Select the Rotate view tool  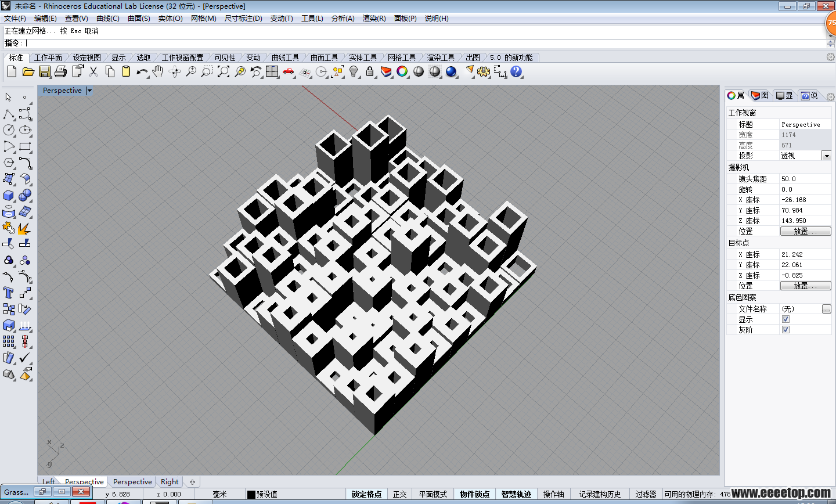pos(174,71)
